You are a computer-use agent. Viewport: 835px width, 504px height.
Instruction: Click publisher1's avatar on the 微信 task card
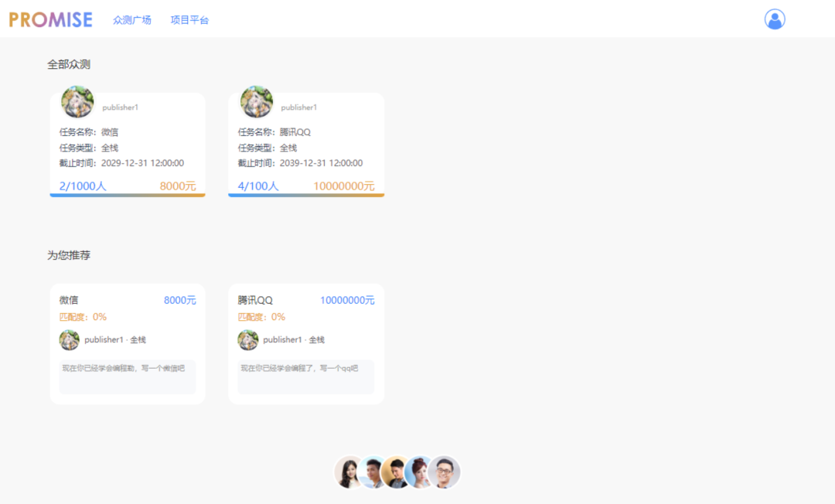tap(77, 101)
